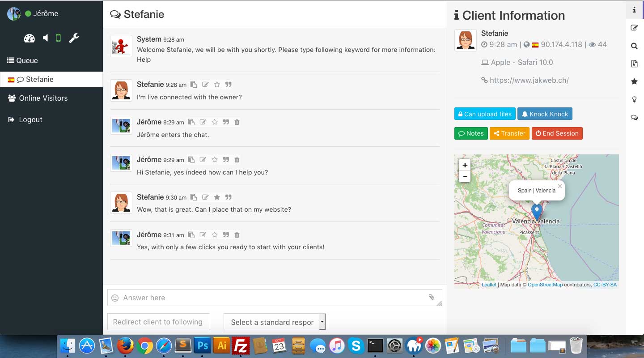Click the red End Session button

coord(557,133)
